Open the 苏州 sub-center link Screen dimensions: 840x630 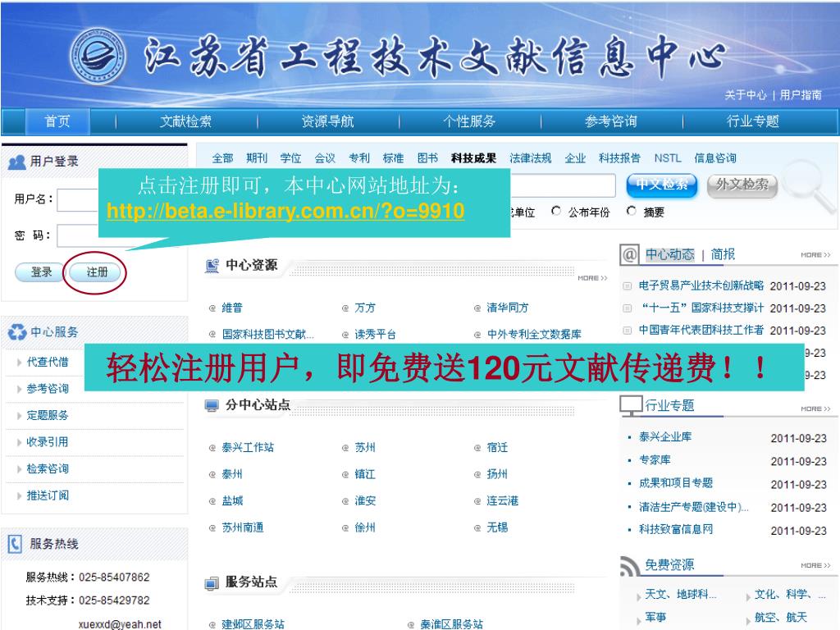pos(365,448)
